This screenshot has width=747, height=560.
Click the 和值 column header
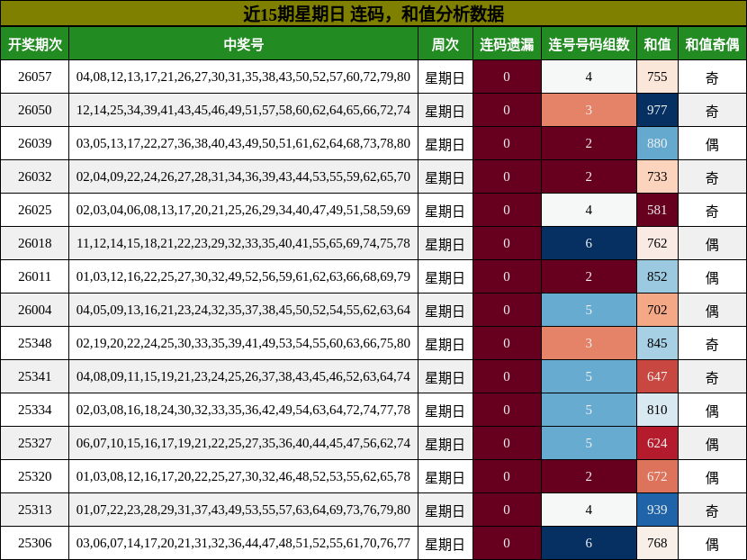(657, 42)
